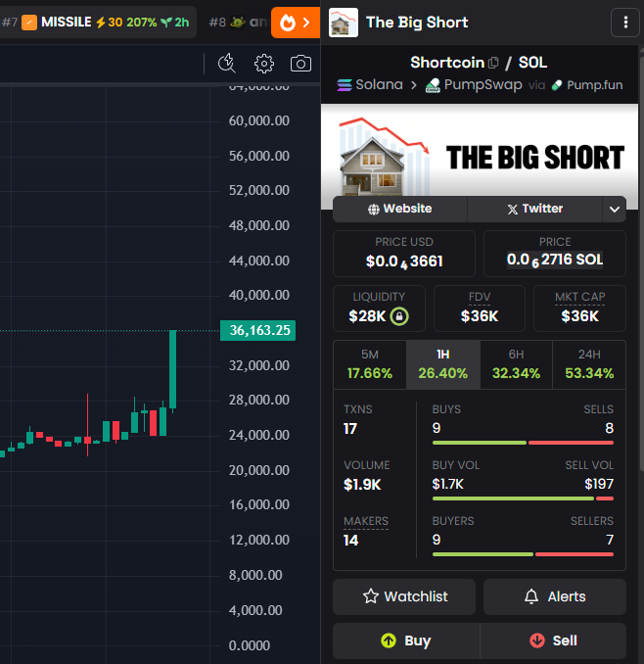The height and width of the screenshot is (664, 644).
Task: Click the SELL VOL value $197
Action: point(599,484)
